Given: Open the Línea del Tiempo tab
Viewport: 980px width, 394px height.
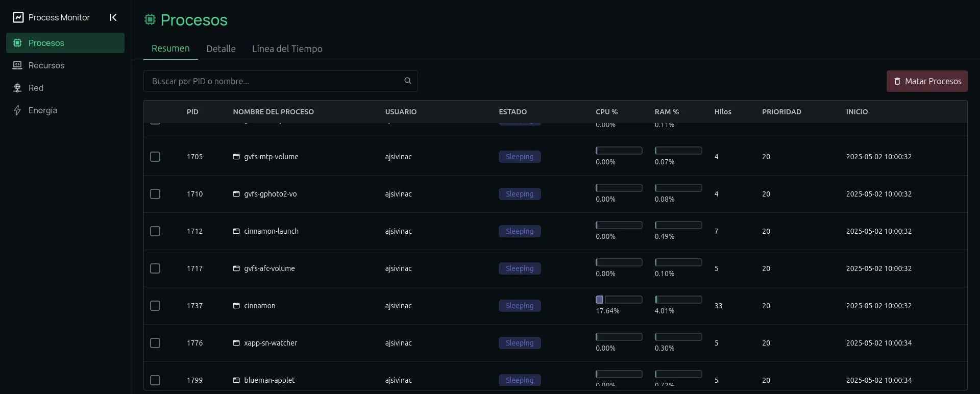Looking at the screenshot, I should click(x=287, y=48).
